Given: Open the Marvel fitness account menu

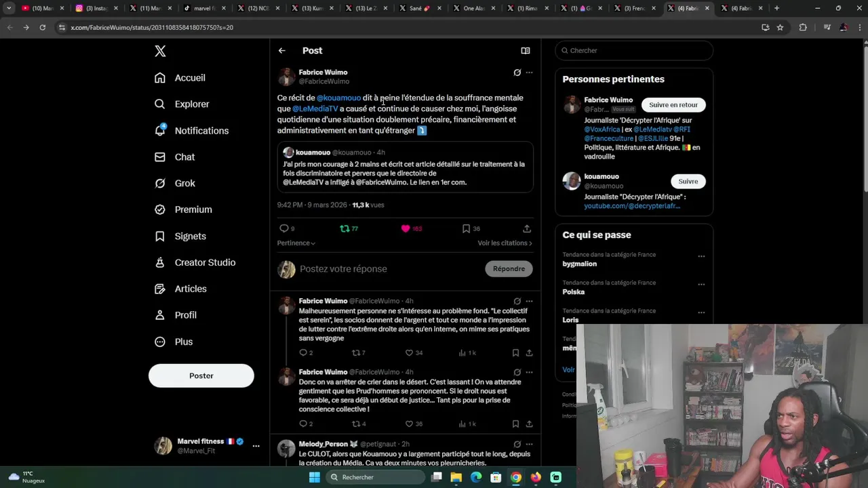Looking at the screenshot, I should [207, 446].
